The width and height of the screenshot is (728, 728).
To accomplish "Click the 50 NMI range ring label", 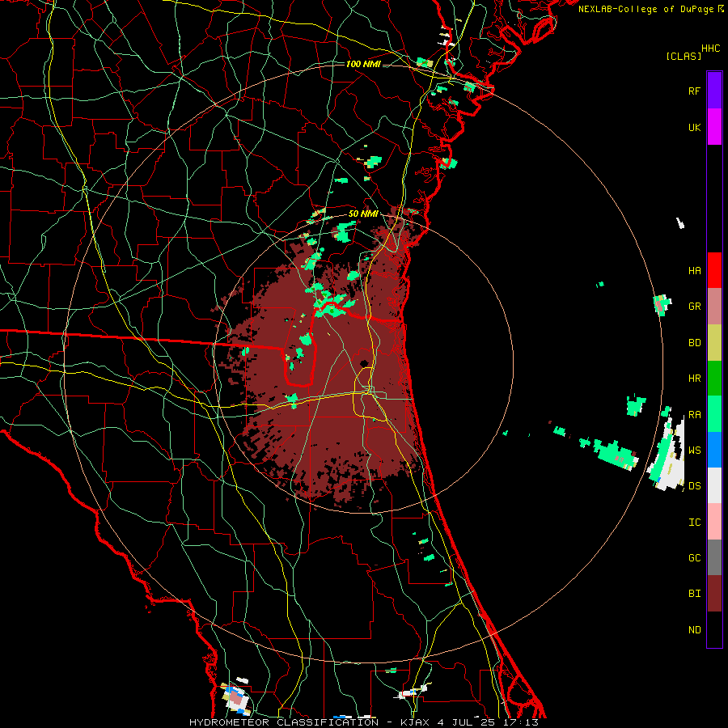I will tap(363, 214).
